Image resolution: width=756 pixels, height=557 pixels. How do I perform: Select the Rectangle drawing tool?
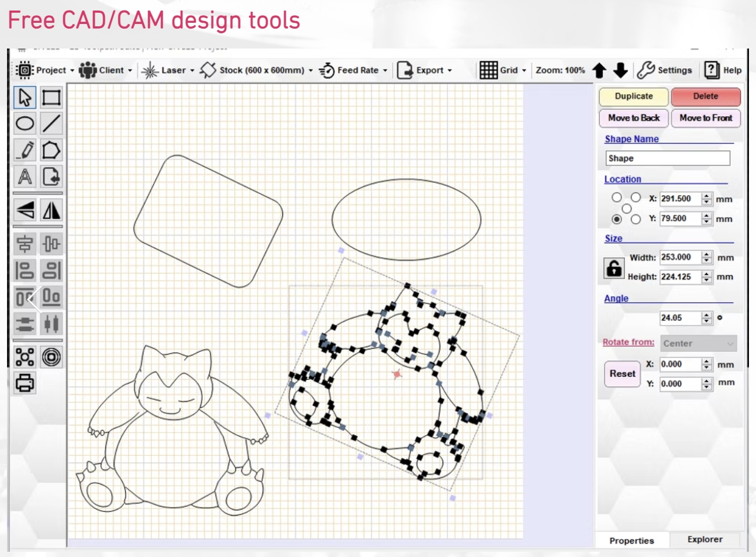click(x=51, y=98)
